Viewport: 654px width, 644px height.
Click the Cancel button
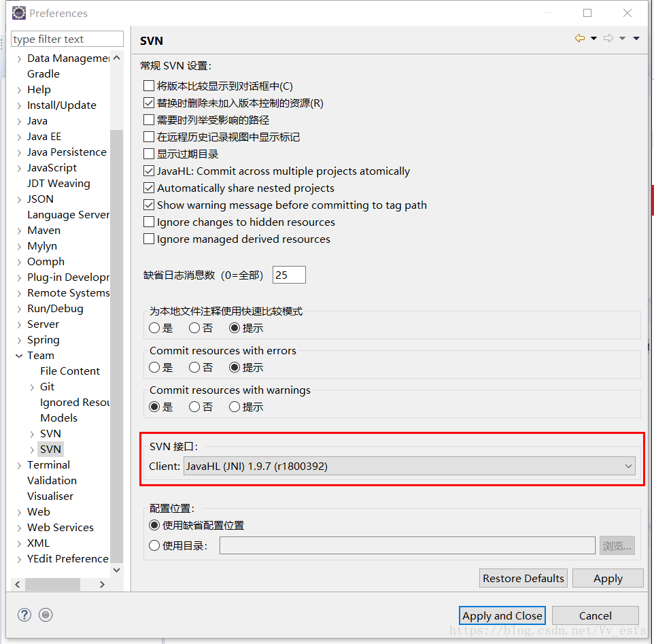pos(595,615)
